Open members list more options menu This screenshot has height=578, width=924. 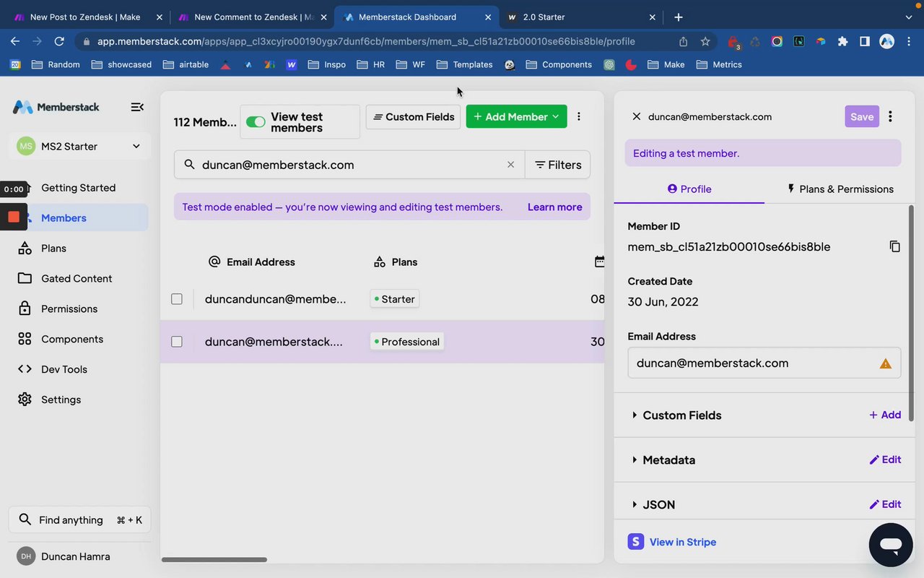578,116
